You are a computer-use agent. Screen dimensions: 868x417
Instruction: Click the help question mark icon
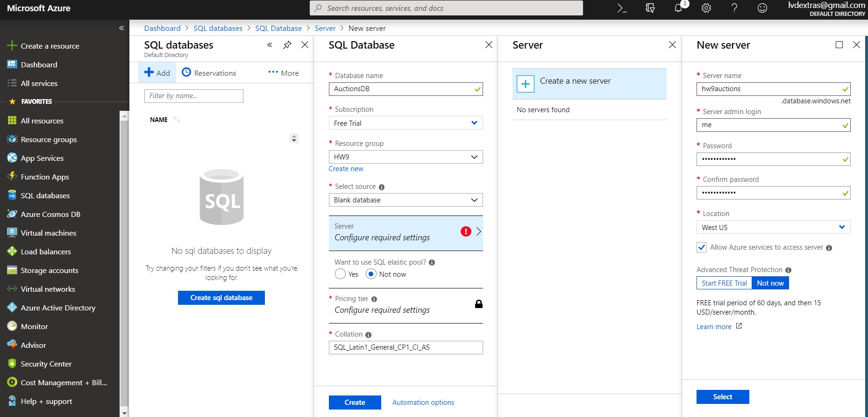pos(734,8)
